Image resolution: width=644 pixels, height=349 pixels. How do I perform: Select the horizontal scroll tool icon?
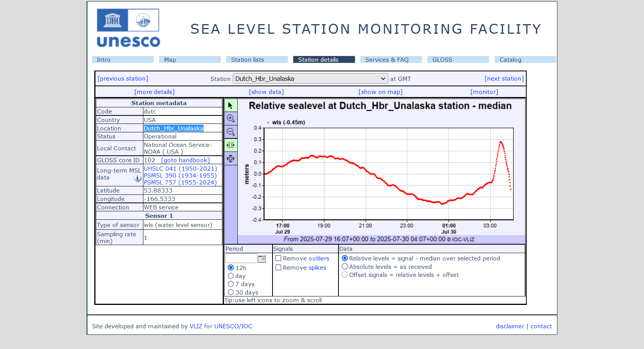click(231, 145)
